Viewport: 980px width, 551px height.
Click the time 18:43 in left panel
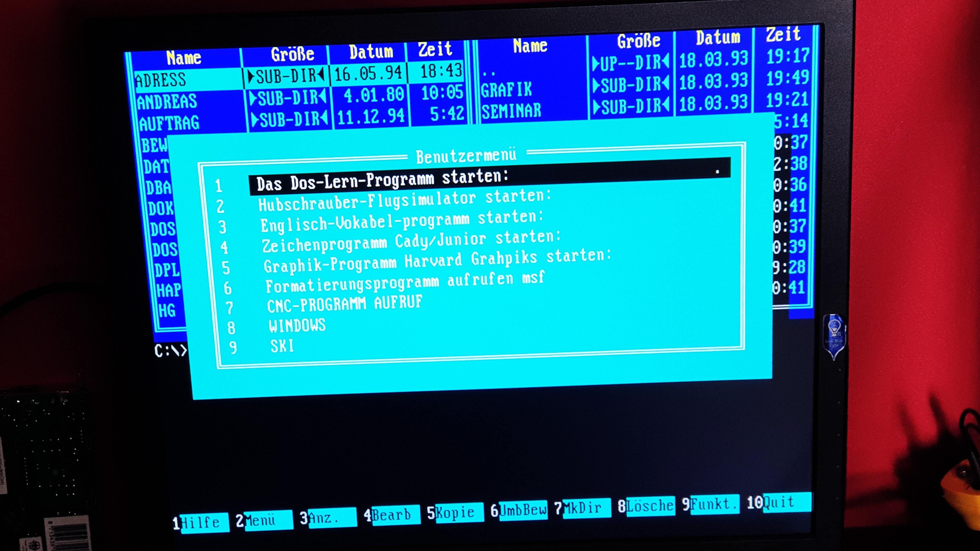pos(441,71)
